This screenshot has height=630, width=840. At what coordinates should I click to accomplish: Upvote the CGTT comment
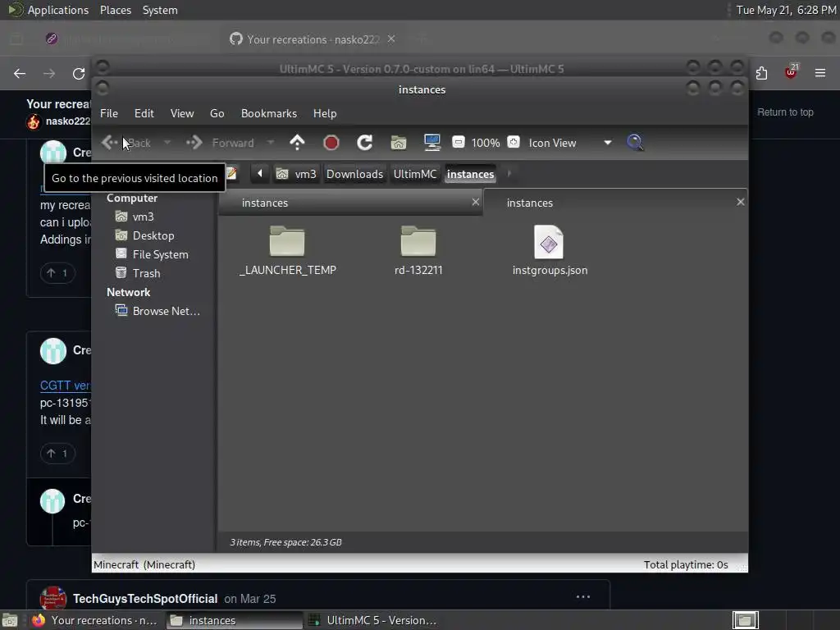(x=57, y=454)
